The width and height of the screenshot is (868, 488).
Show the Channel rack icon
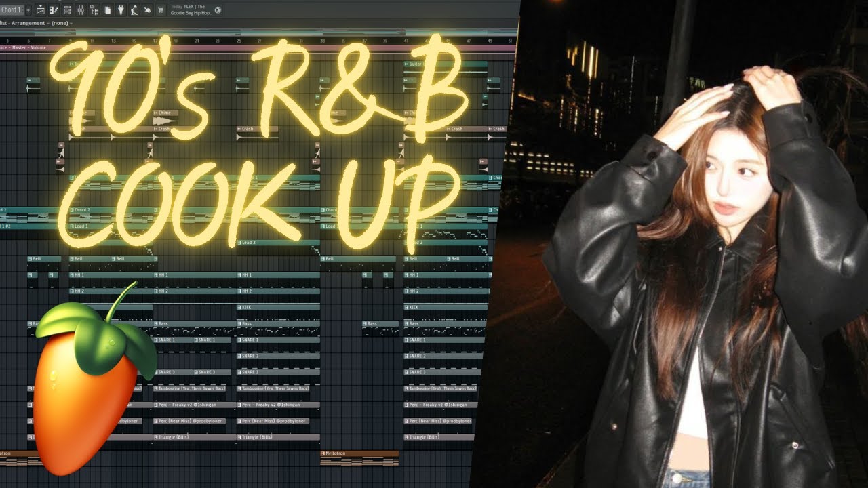tap(67, 10)
